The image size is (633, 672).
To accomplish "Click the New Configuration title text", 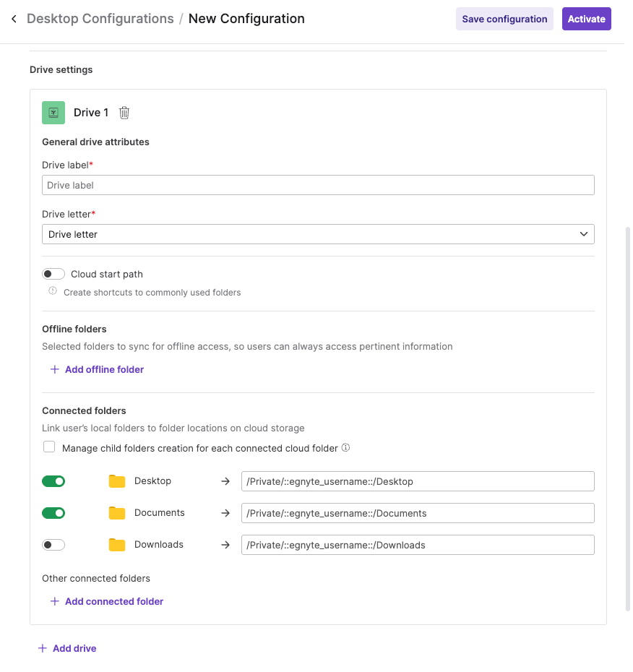I will 246,19.
